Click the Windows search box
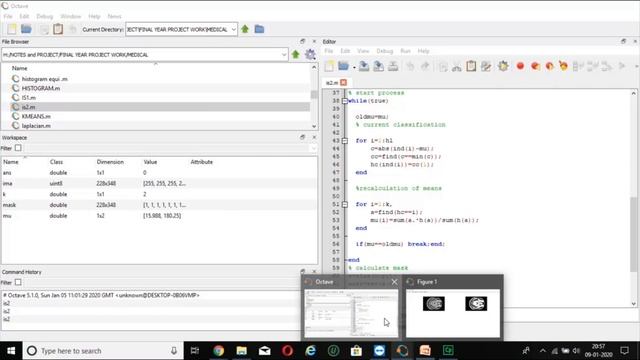 pyautogui.click(x=103, y=351)
